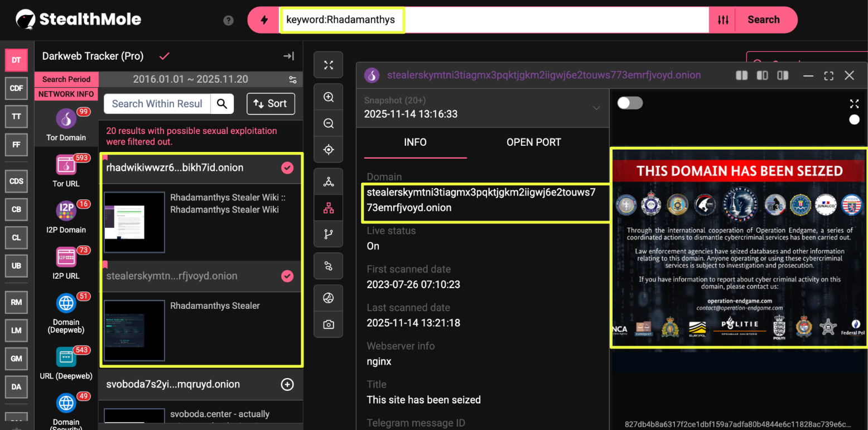Type in the Search Within Result field
The height and width of the screenshot is (430, 868).
[x=157, y=104]
